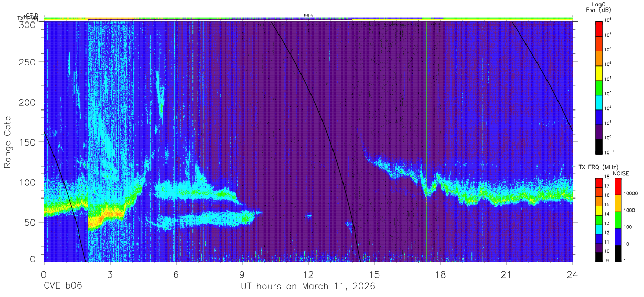
Task: Click the '993' CPID value above the plot
Action: pos(308,15)
